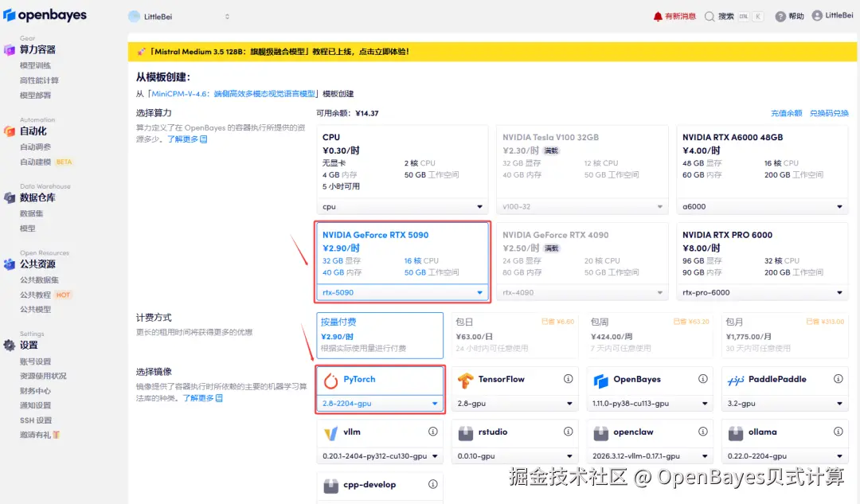The image size is (860, 504).
Task: Show info for the TensorFlow image
Action: click(569, 379)
